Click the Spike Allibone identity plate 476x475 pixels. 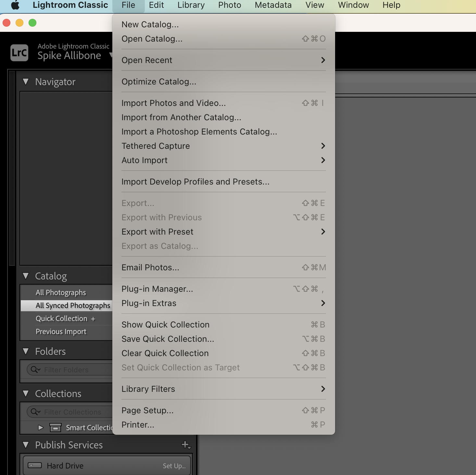pos(69,56)
